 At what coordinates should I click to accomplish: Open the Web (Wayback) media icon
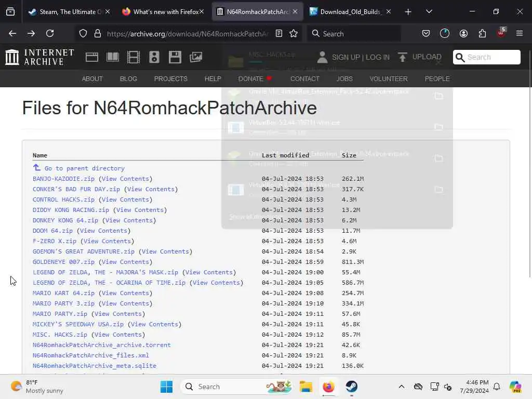(92, 57)
